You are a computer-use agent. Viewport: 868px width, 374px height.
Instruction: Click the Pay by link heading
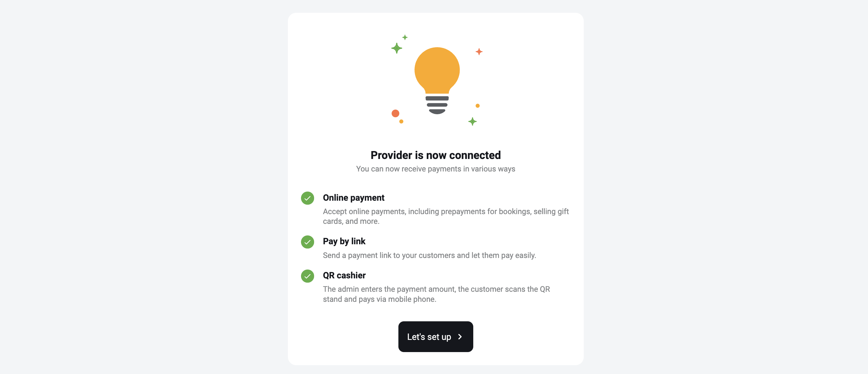344,241
